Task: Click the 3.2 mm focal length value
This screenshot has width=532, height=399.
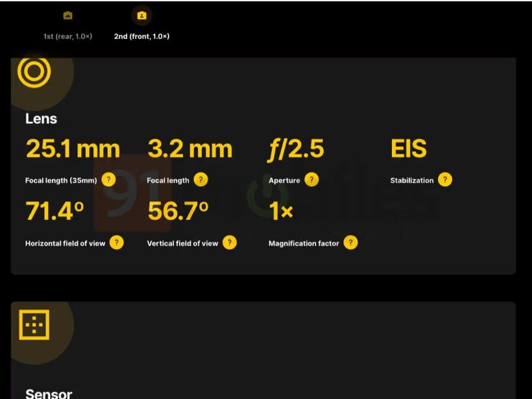Action: [x=189, y=149]
